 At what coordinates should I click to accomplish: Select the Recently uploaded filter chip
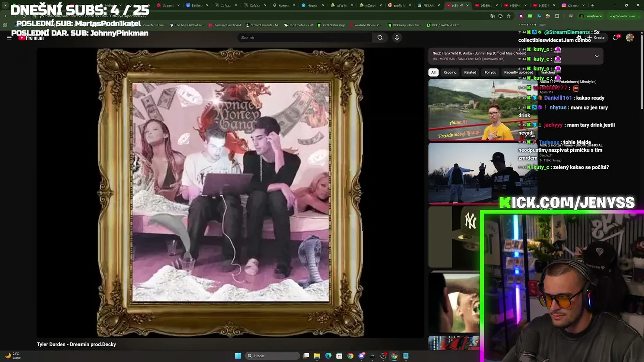point(518,72)
